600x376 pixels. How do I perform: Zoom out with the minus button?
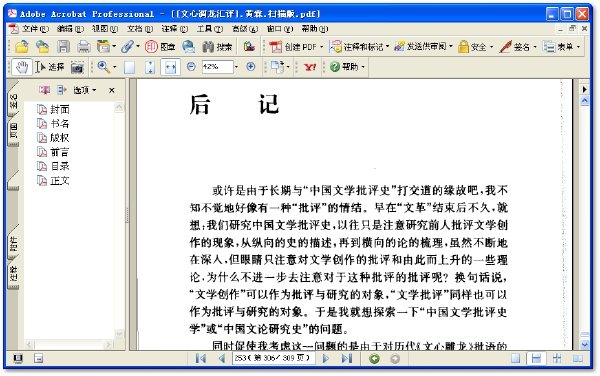pos(191,67)
